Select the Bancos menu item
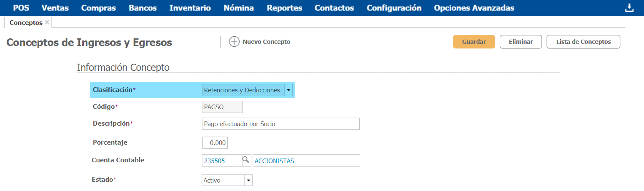Image resolution: width=644 pixels, height=191 pixels. [x=143, y=8]
